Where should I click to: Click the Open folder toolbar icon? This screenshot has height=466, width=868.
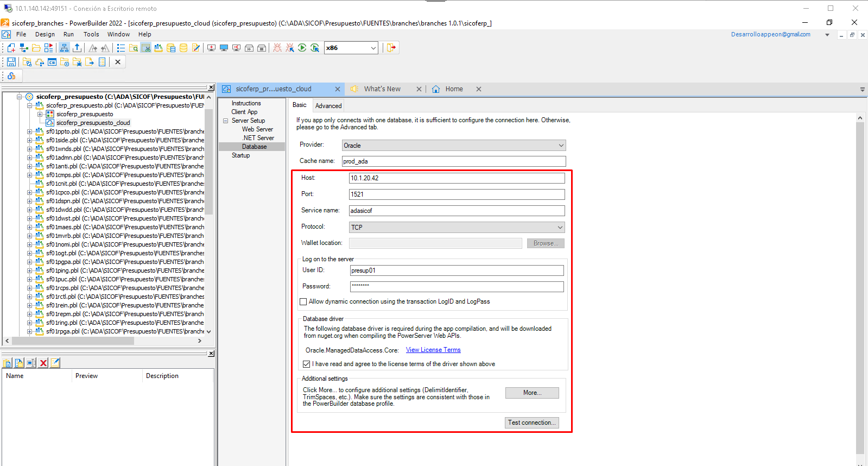point(36,48)
